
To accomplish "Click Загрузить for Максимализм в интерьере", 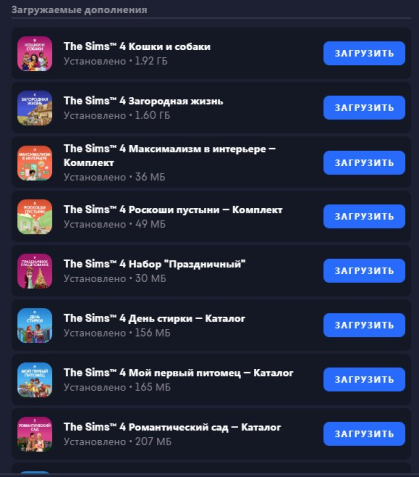I will click(364, 163).
